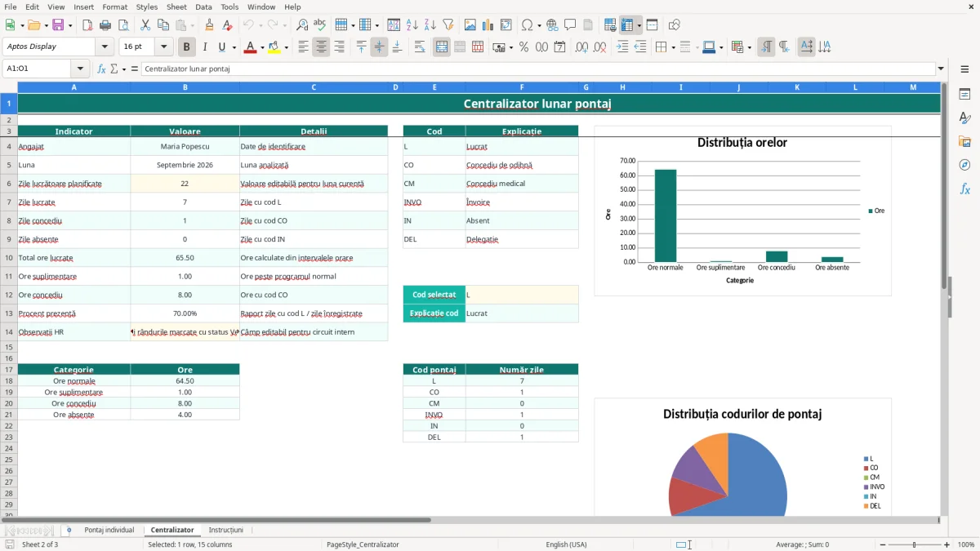Click the Sort Ascending icon

(412, 25)
